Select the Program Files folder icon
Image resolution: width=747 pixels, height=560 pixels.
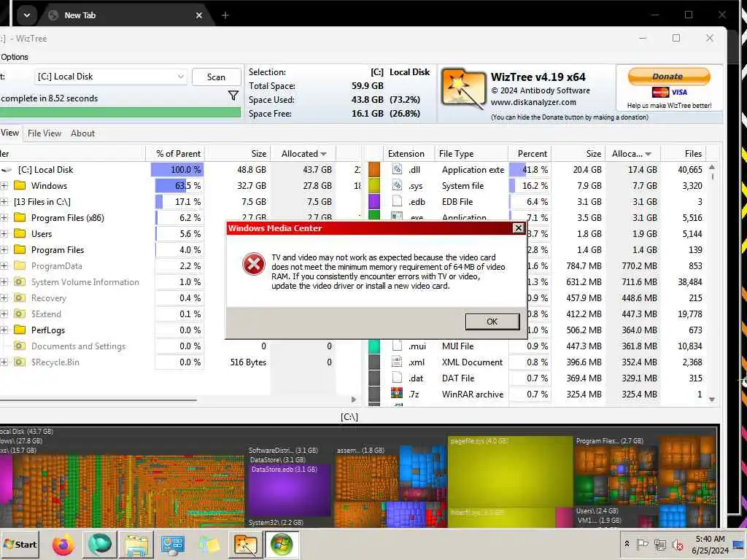coord(20,249)
